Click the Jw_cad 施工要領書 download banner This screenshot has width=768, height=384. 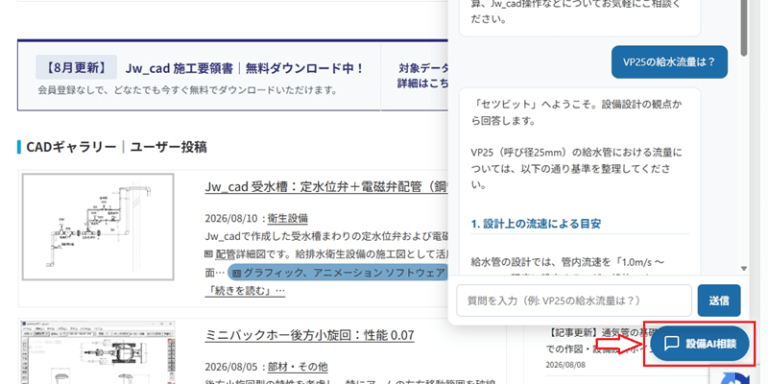[233, 75]
